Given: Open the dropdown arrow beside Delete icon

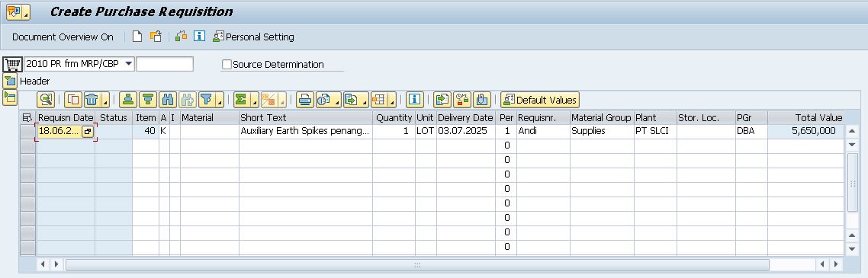Looking at the screenshot, I should click(x=104, y=101).
